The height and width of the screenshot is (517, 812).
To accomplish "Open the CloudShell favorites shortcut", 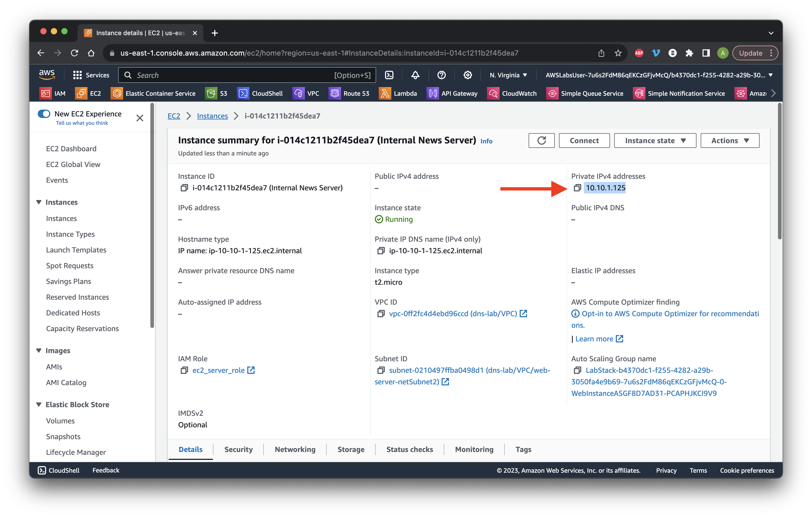I will click(260, 94).
